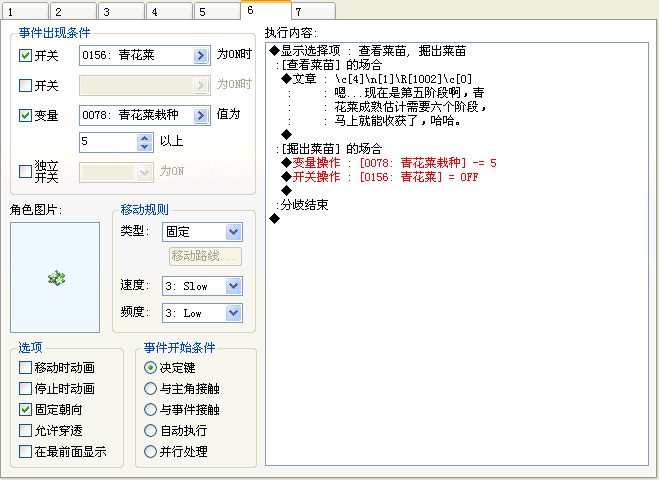Select 并行处理 trigger radio button
659x480 pixels.
[x=150, y=451]
